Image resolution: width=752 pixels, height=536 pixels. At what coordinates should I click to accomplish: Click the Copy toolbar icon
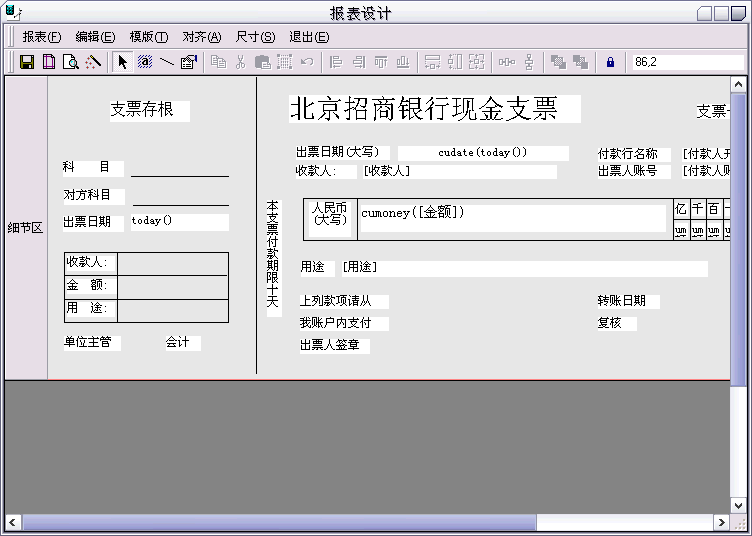click(x=219, y=62)
